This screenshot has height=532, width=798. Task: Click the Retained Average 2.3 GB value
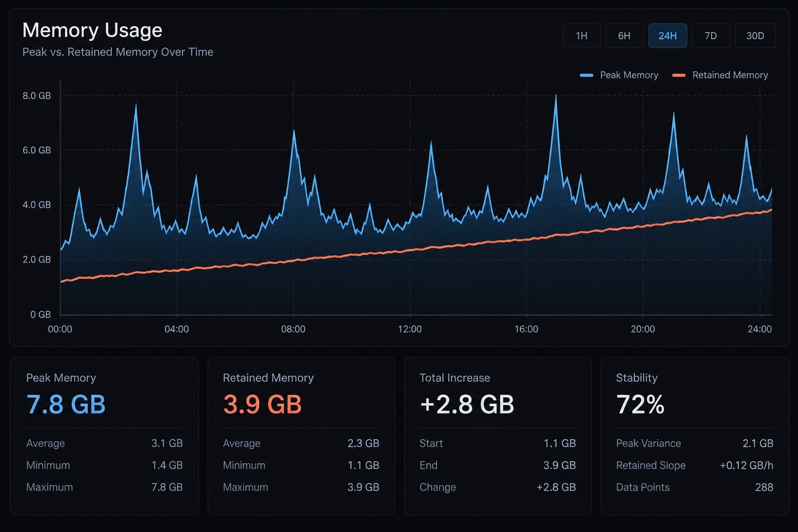pos(363,443)
